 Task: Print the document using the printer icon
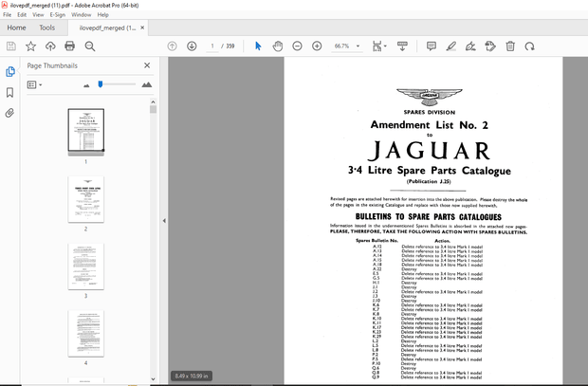70,46
